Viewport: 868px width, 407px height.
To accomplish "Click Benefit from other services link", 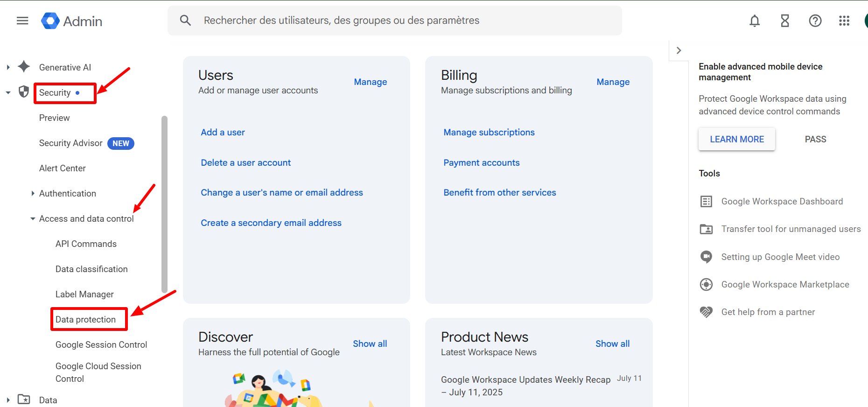I will pyautogui.click(x=499, y=192).
